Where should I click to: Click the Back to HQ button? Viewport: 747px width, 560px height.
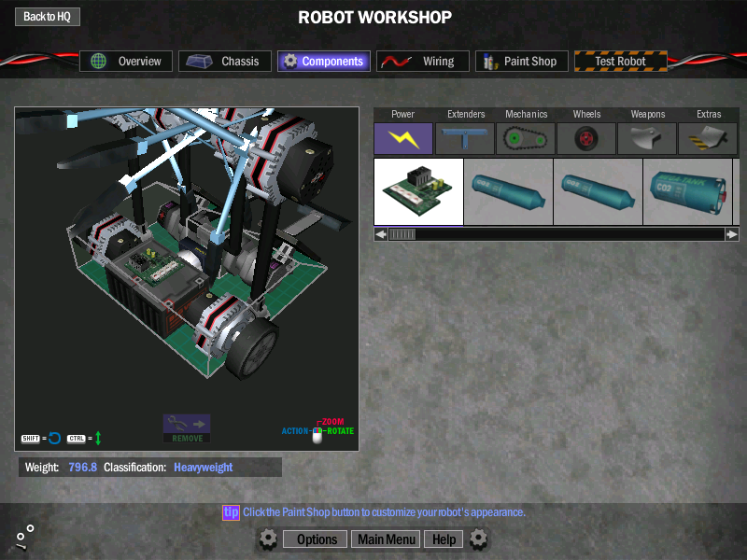[x=47, y=17]
